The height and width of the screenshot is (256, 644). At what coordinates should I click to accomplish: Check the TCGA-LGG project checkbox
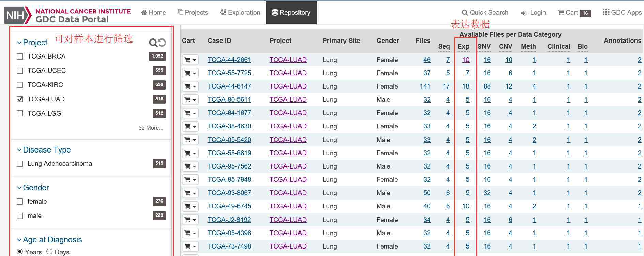pos(20,114)
